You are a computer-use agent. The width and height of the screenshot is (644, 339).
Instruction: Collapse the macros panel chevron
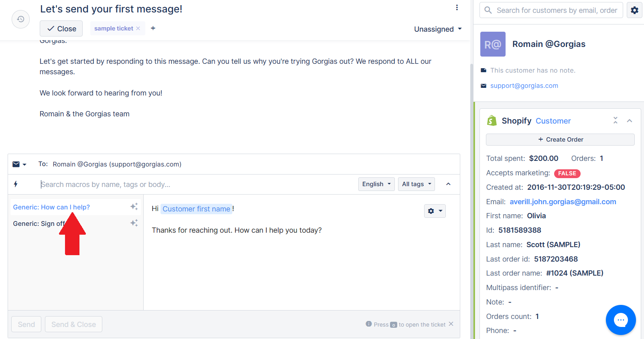pos(448,184)
